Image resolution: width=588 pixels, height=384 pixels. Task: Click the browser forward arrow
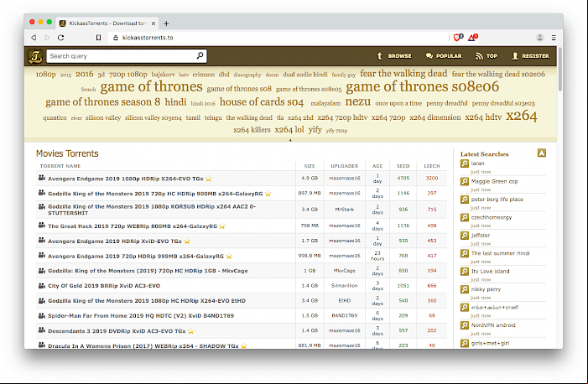47,38
